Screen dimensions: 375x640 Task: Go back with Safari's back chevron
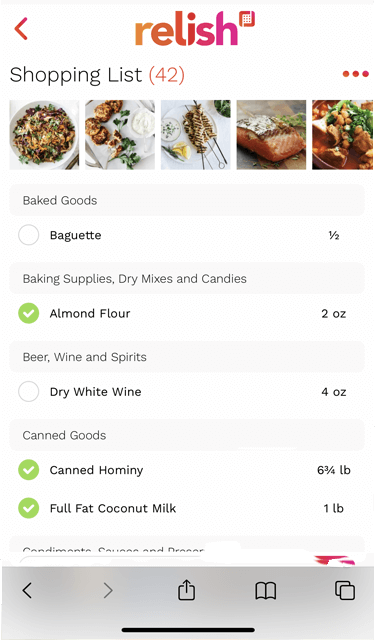[27, 590]
